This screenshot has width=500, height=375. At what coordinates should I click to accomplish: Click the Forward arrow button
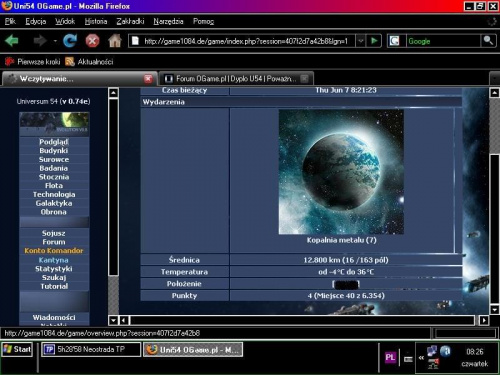pyautogui.click(x=40, y=41)
